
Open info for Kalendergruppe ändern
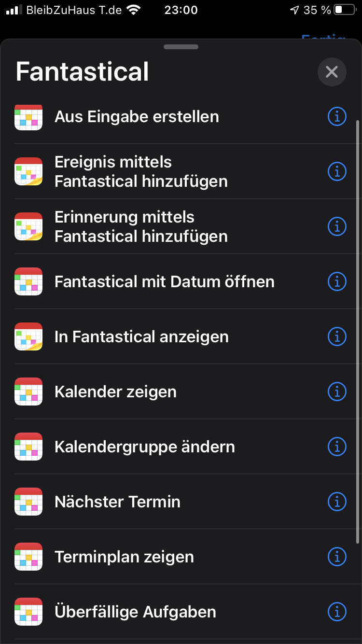pos(337,447)
